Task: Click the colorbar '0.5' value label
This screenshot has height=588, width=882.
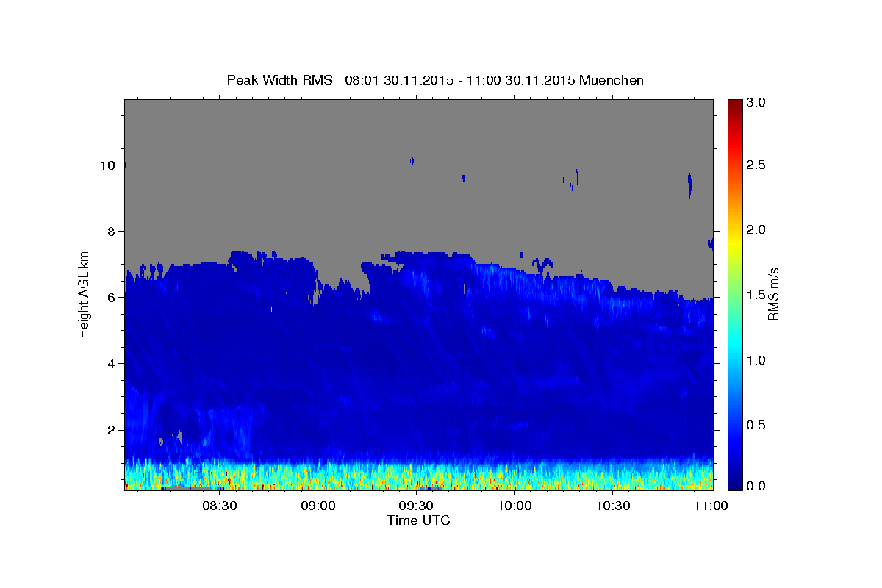Action: pos(756,426)
